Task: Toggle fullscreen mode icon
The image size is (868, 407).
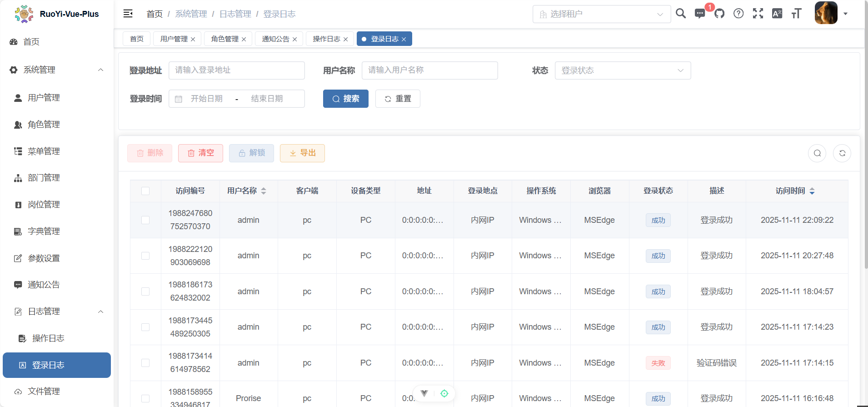Action: 758,14
